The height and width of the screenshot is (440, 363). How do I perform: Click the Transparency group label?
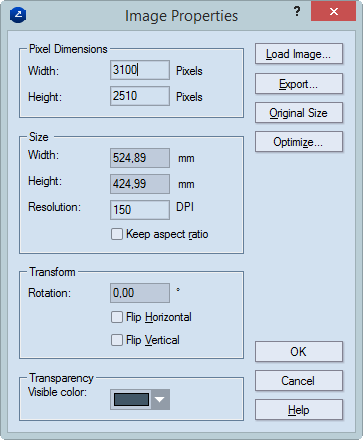click(x=61, y=378)
